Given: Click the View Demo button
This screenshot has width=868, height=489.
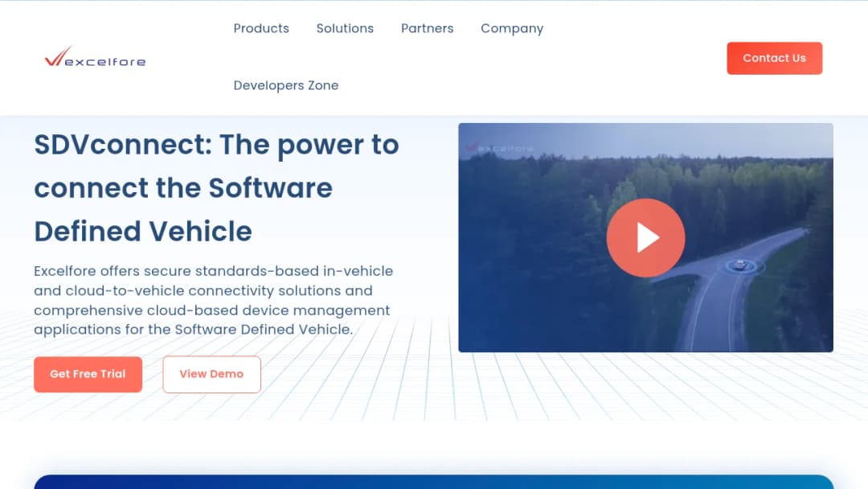Looking at the screenshot, I should tap(211, 374).
